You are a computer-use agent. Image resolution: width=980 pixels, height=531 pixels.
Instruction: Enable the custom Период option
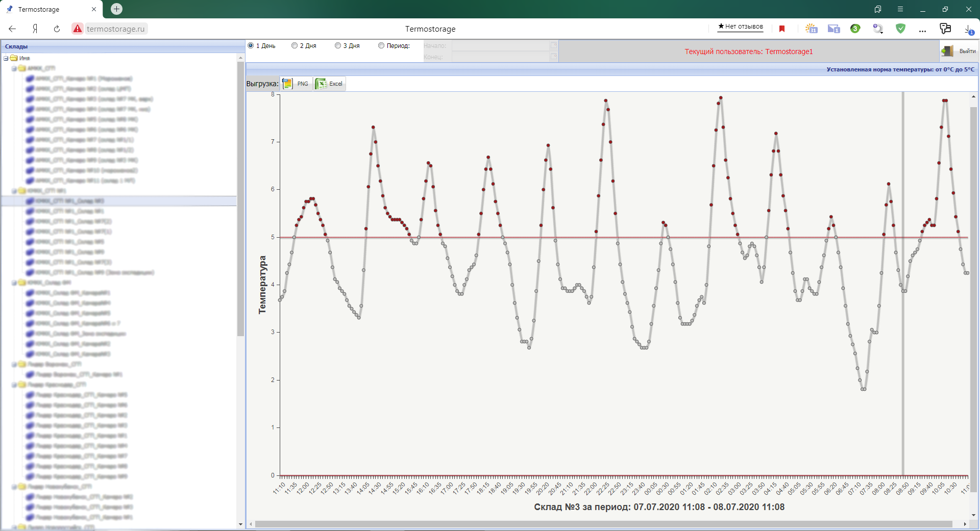coord(381,45)
